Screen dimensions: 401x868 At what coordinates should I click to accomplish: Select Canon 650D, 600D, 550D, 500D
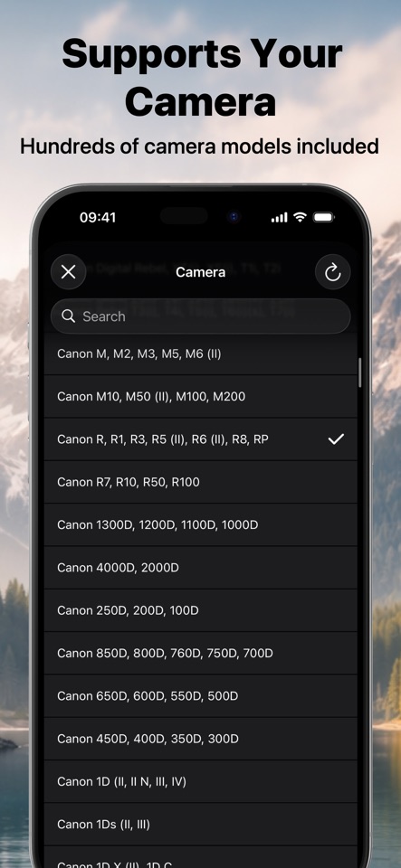(201, 696)
